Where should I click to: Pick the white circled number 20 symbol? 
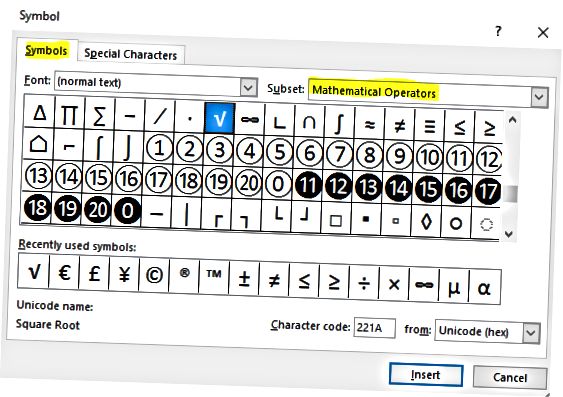[x=248, y=182]
